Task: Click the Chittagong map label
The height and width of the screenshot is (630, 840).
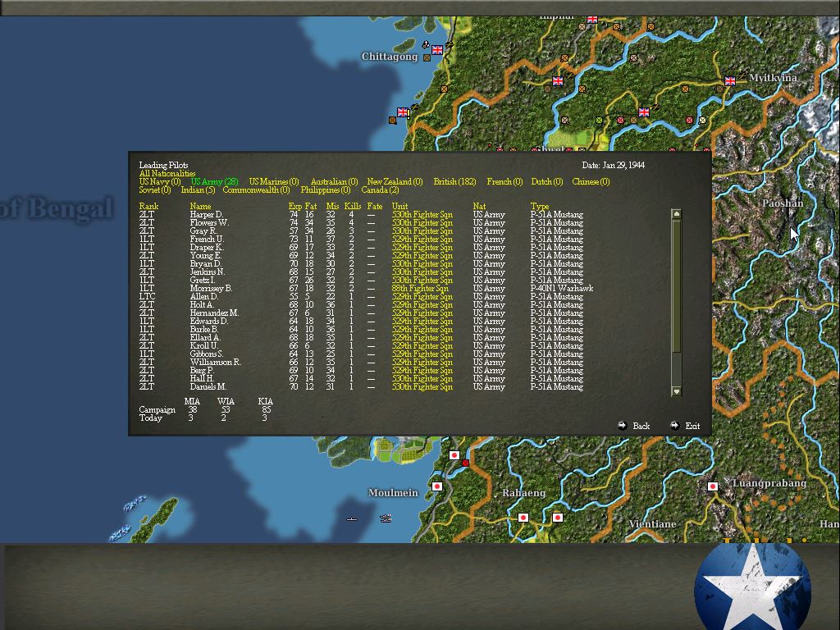Action: coord(390,57)
